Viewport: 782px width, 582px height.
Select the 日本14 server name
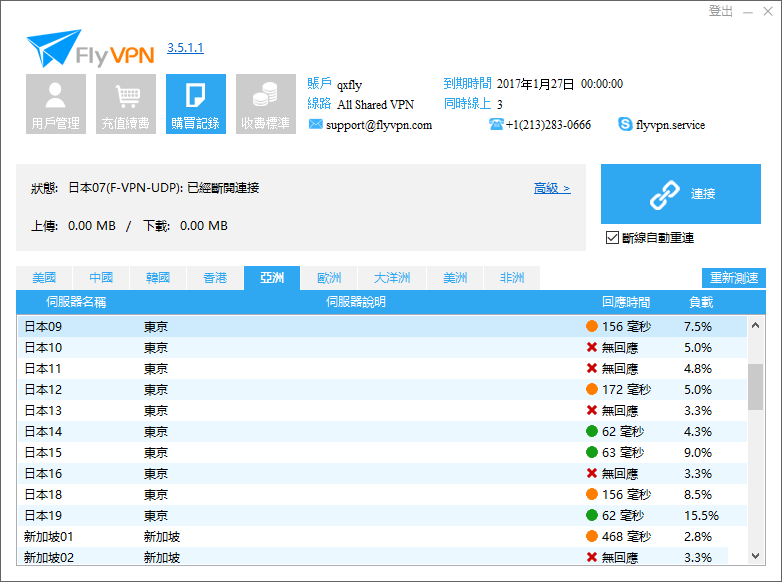[x=43, y=431]
